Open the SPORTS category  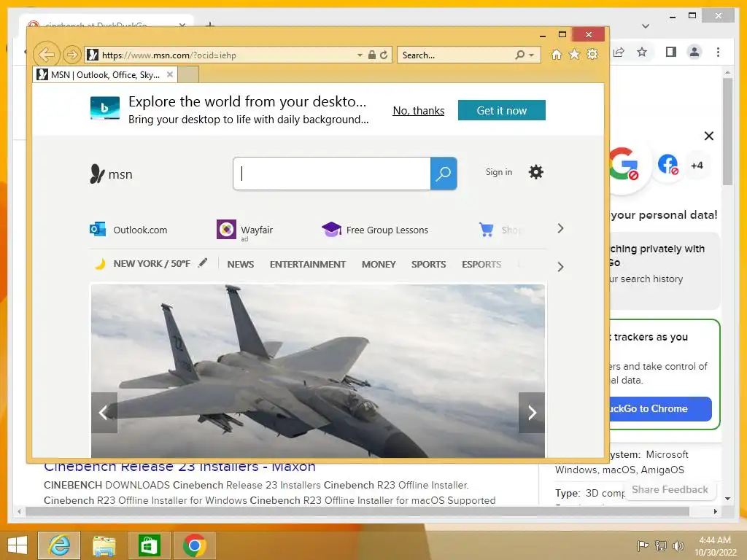pyautogui.click(x=429, y=264)
